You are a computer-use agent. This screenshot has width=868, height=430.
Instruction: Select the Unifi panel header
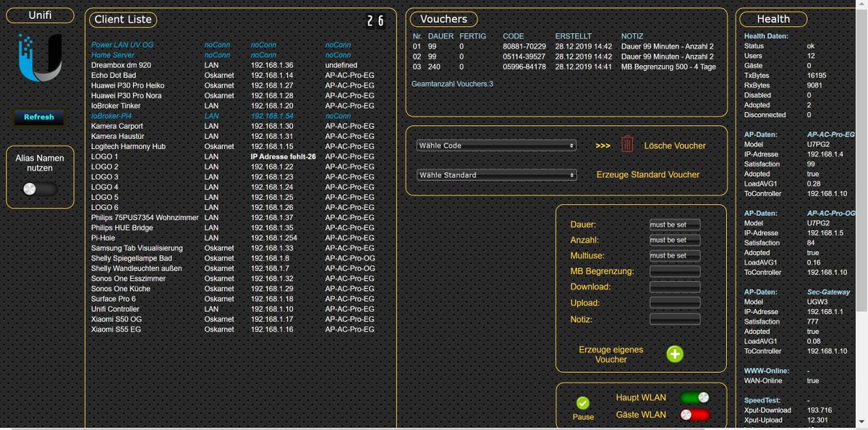(x=40, y=15)
